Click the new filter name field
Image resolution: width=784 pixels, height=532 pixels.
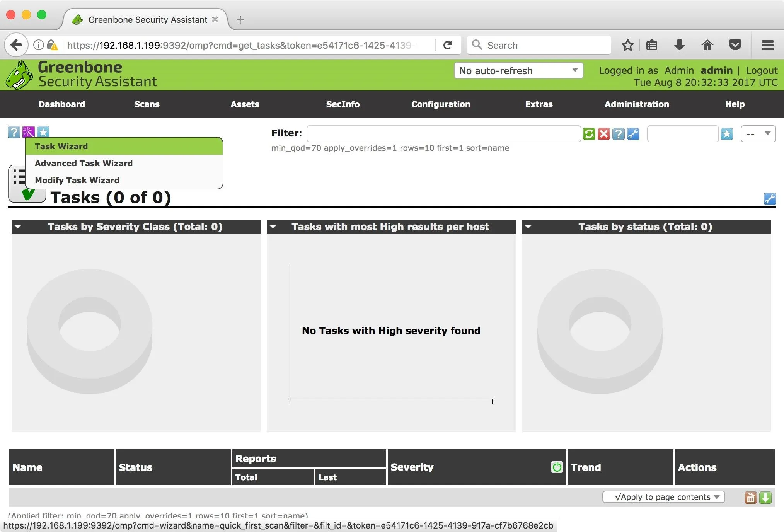tap(683, 134)
